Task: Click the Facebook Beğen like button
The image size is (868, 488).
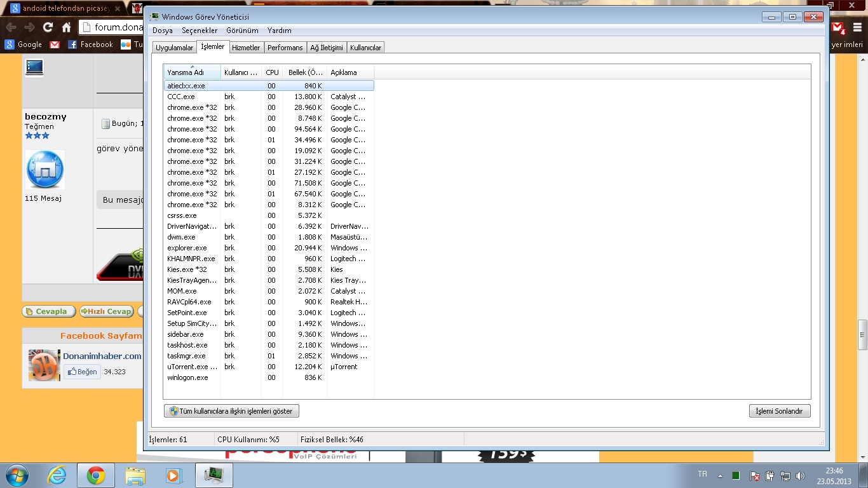Action: (82, 372)
